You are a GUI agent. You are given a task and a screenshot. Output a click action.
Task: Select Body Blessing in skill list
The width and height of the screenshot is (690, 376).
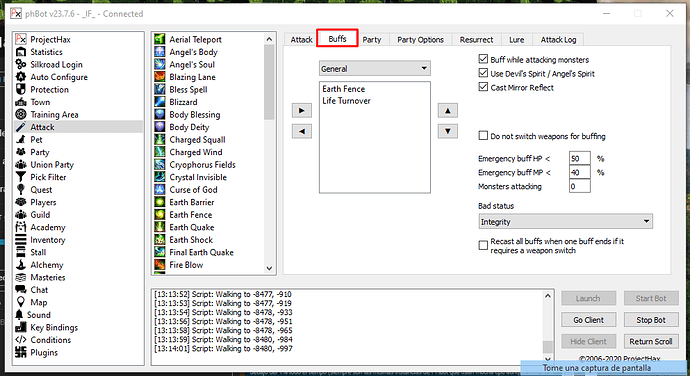(x=195, y=114)
